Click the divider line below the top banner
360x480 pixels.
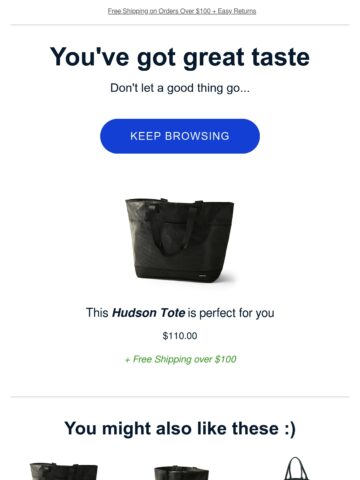pyautogui.click(x=180, y=24)
